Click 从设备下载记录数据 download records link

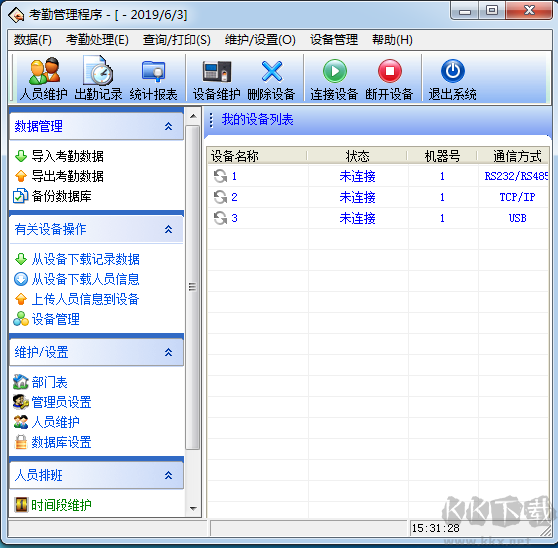coord(85,259)
